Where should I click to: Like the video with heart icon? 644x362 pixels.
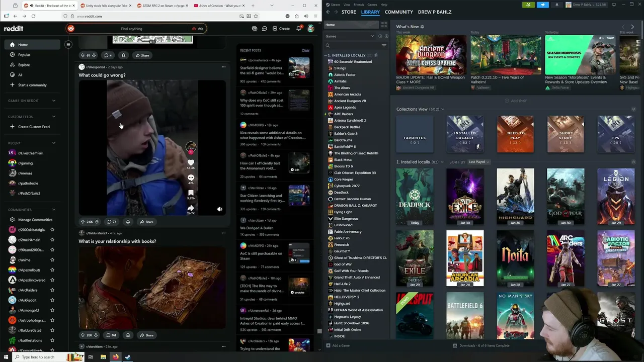(x=191, y=162)
